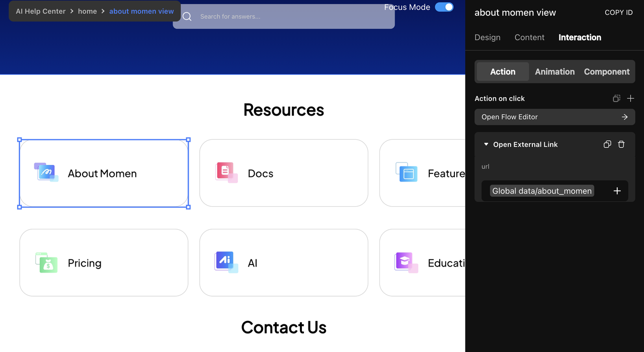The height and width of the screenshot is (352, 644).
Task: Toggle Focus Mode off
Action: pos(444,7)
